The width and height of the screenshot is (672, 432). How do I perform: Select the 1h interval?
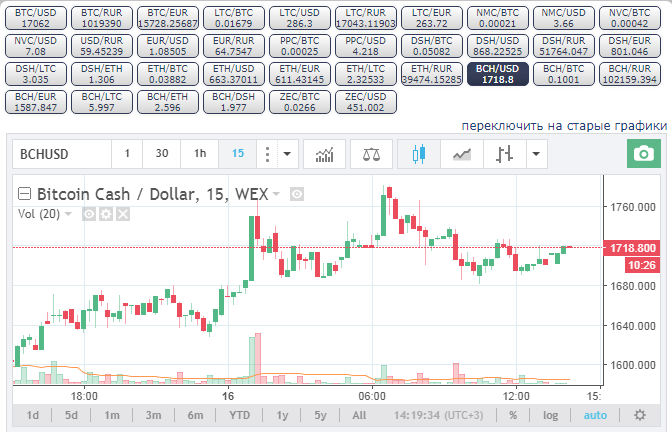coord(200,154)
